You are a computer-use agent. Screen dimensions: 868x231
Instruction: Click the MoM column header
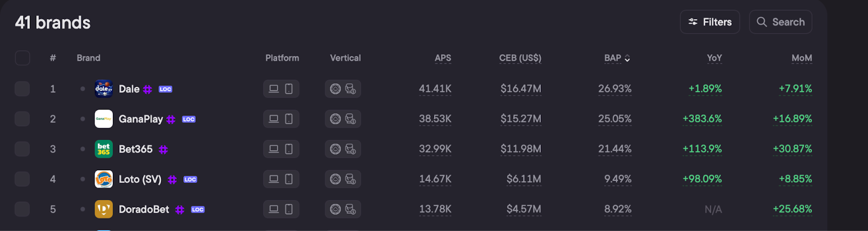click(801, 58)
